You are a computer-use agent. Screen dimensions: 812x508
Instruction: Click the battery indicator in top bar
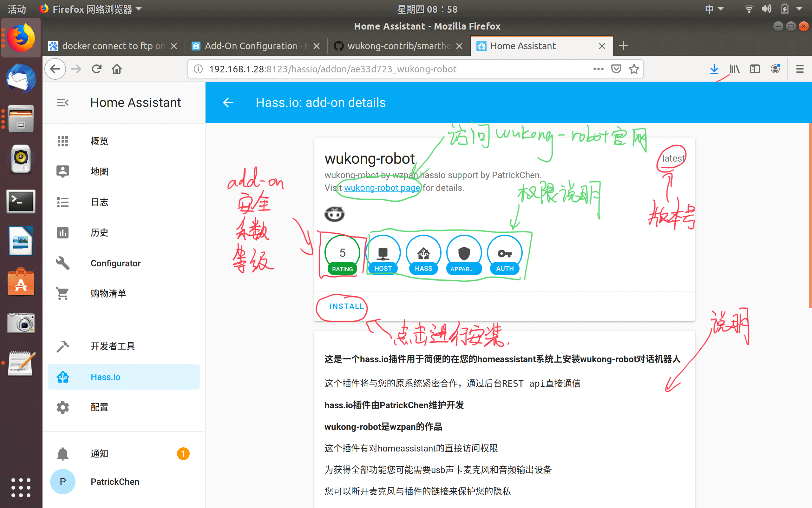784,9
